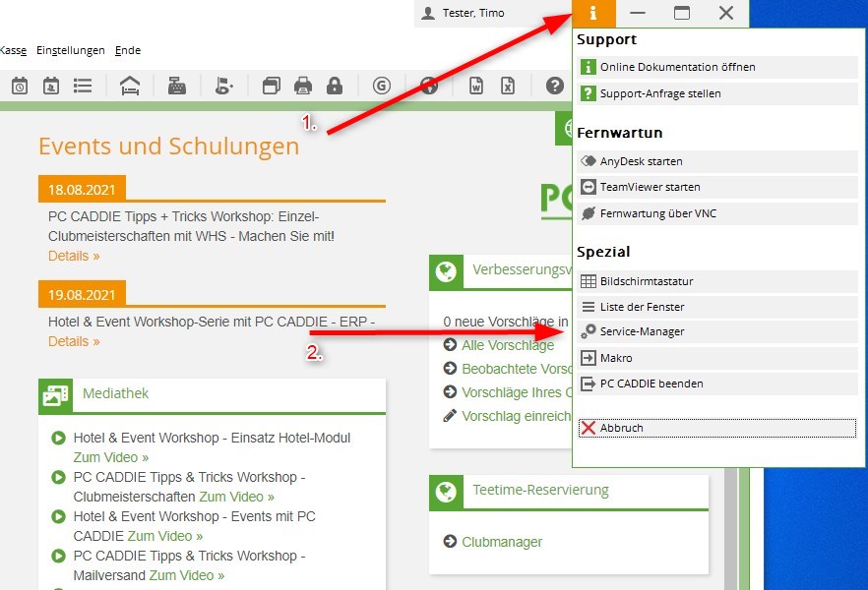The width and height of the screenshot is (868, 590).
Task: Open the Service-Manager entry
Action: click(642, 332)
